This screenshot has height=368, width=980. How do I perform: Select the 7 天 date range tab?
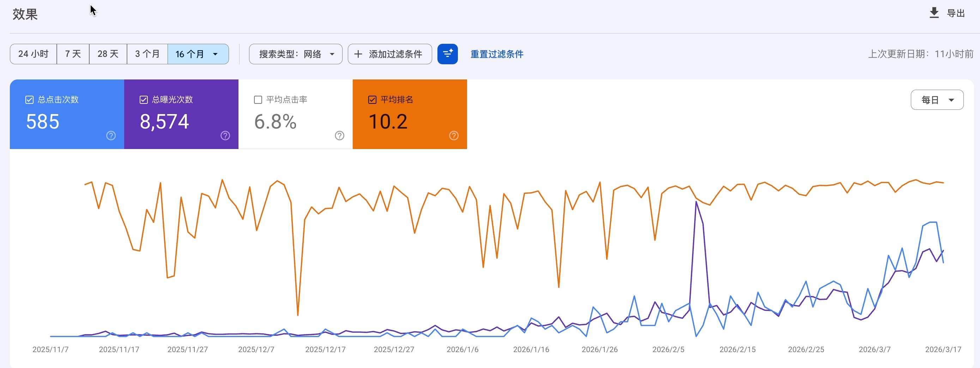pos(73,54)
